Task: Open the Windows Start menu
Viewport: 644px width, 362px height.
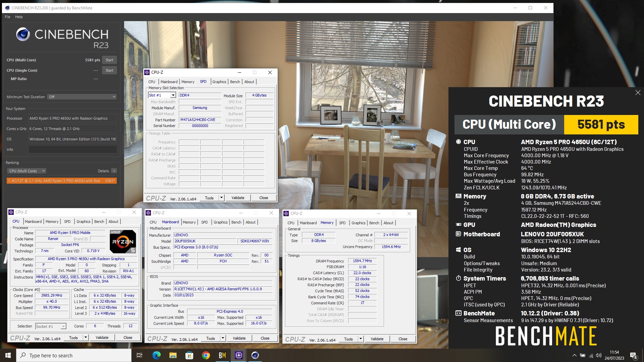Action: (x=8, y=355)
